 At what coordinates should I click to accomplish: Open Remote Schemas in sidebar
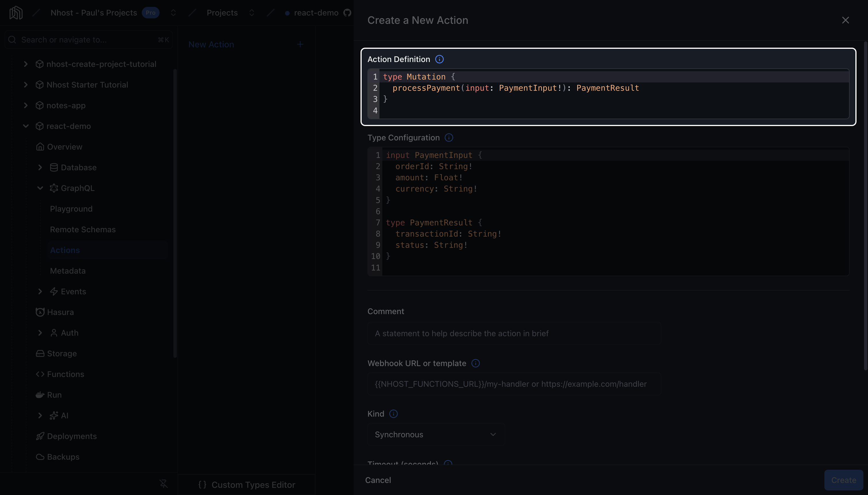(83, 229)
